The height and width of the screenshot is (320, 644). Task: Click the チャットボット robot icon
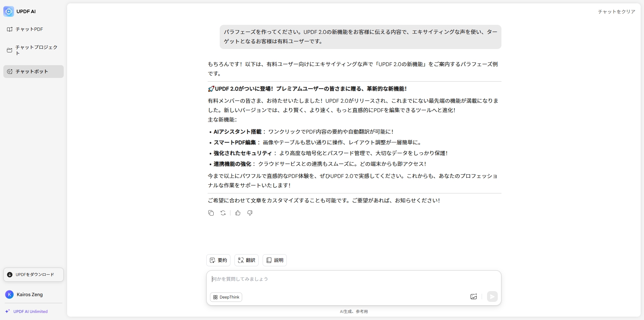click(x=10, y=72)
